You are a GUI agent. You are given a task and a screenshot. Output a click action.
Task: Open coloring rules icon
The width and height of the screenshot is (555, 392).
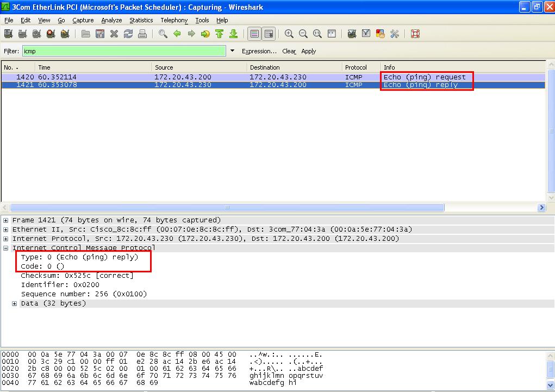(380, 34)
